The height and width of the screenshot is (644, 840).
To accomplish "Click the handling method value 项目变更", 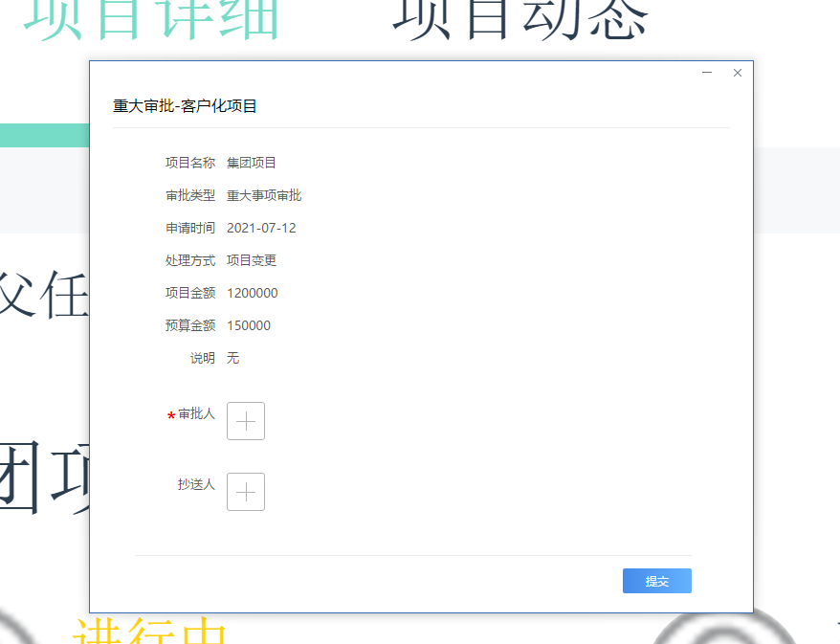I will pos(252,260).
